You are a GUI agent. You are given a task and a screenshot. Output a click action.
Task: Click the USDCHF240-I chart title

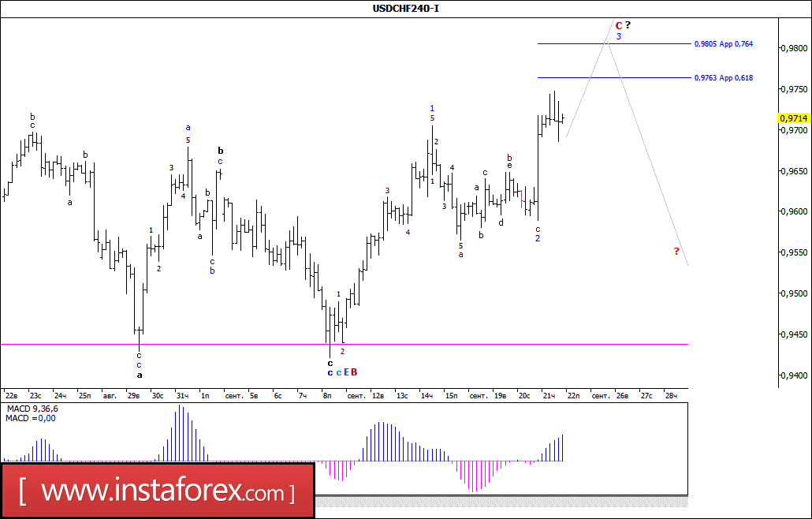pyautogui.click(x=405, y=9)
